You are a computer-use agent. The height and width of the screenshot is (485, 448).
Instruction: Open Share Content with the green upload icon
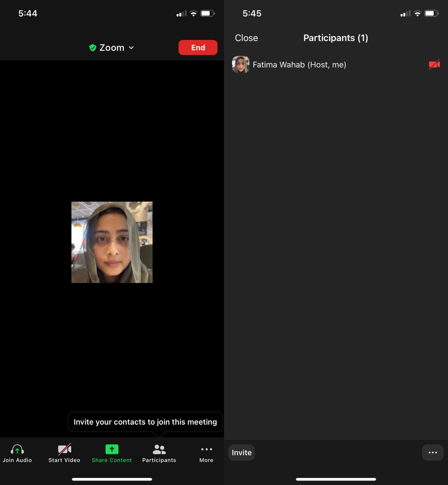click(112, 450)
